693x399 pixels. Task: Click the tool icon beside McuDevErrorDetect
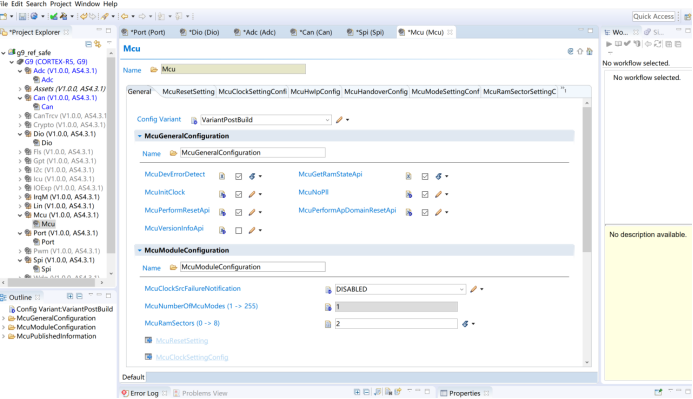coord(252,176)
